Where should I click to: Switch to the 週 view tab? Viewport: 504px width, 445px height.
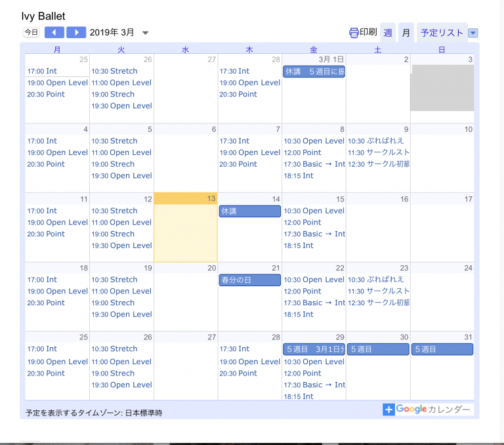click(x=388, y=32)
